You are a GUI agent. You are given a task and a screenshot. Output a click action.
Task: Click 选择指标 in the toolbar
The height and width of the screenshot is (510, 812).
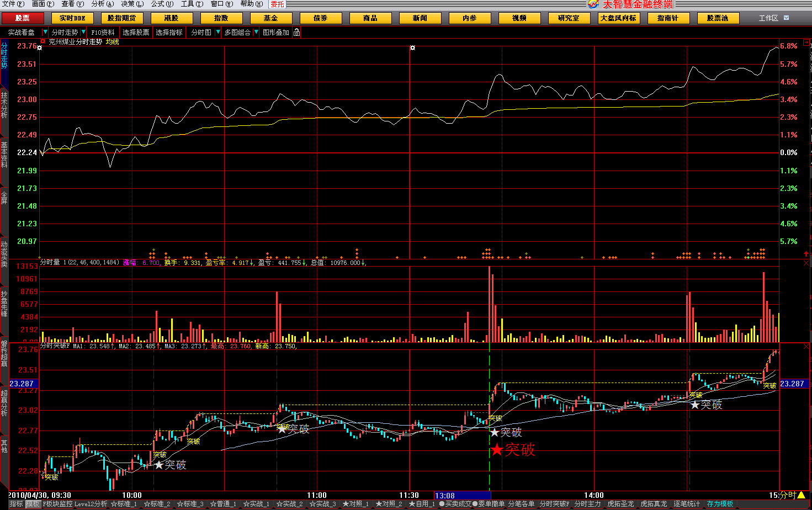pyautogui.click(x=169, y=33)
